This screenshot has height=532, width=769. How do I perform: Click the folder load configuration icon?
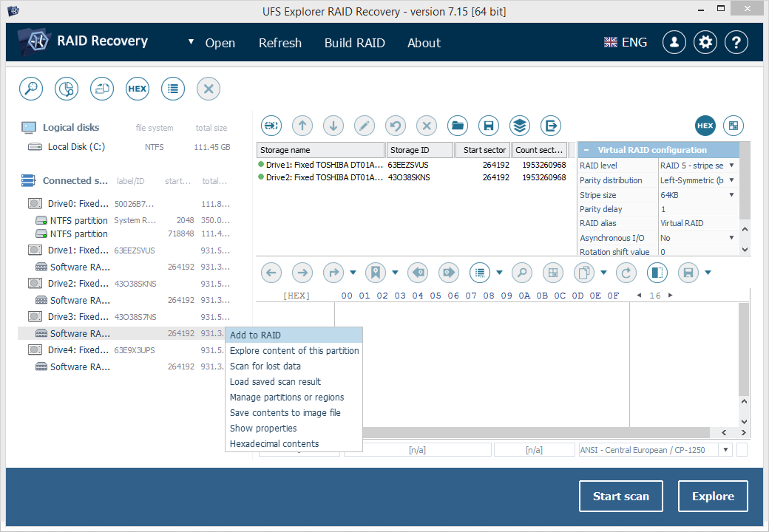click(458, 126)
